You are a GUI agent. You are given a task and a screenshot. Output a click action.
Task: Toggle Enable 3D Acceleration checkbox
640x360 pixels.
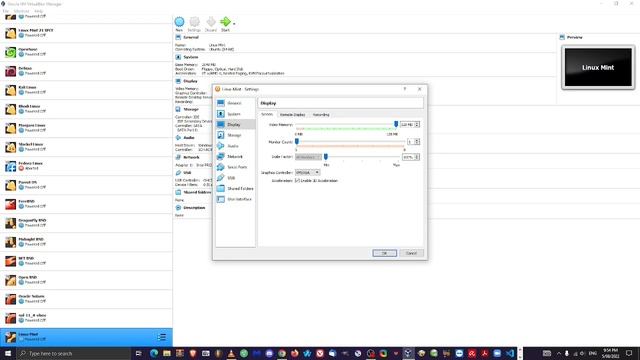pos(297,180)
